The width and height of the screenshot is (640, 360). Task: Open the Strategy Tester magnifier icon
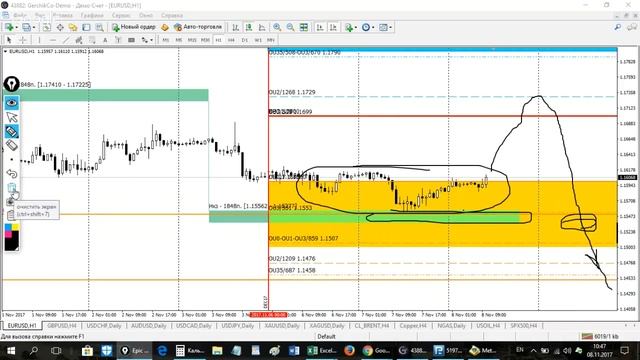pos(99,27)
